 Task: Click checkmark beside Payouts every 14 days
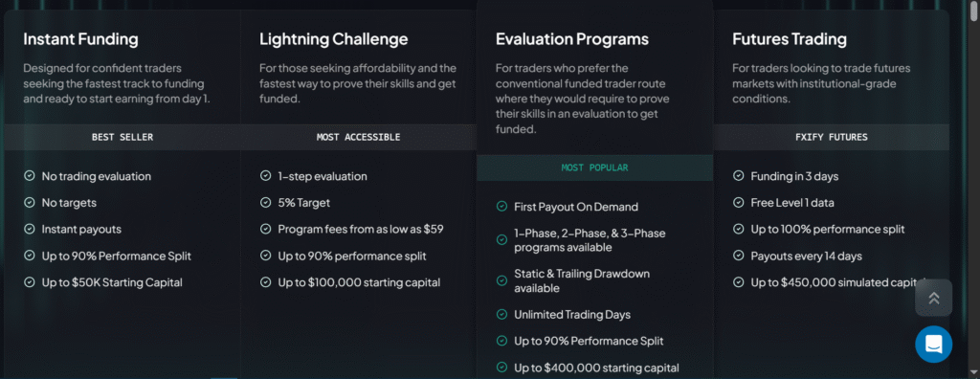pos(738,256)
